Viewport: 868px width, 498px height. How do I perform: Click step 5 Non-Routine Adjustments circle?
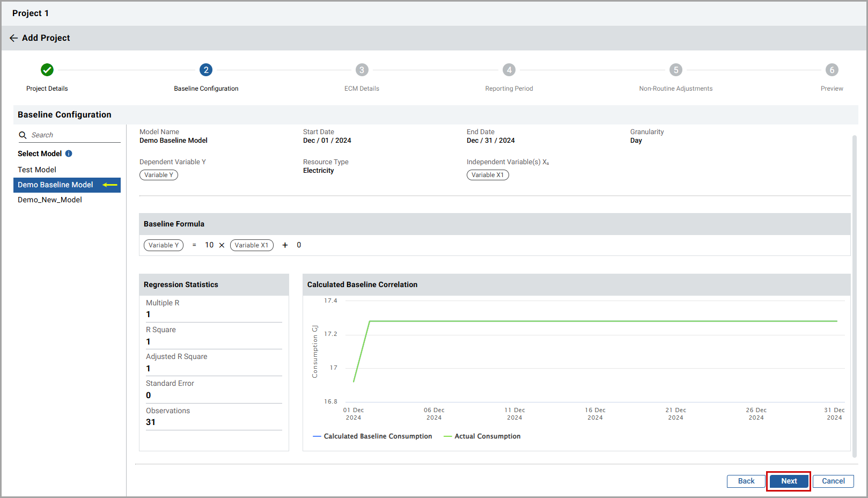(x=676, y=70)
